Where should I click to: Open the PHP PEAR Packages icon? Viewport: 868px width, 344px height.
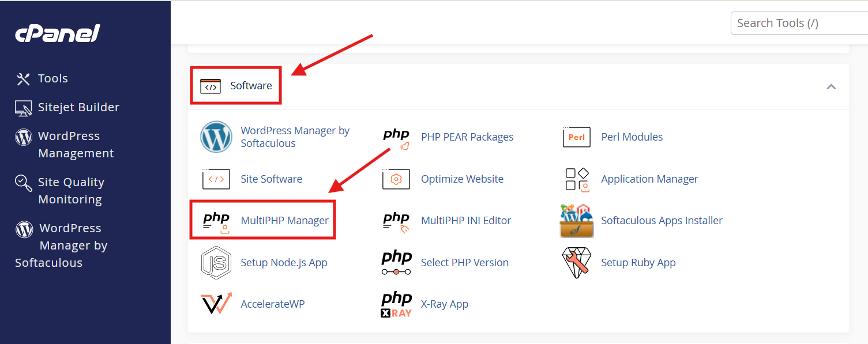point(396,138)
